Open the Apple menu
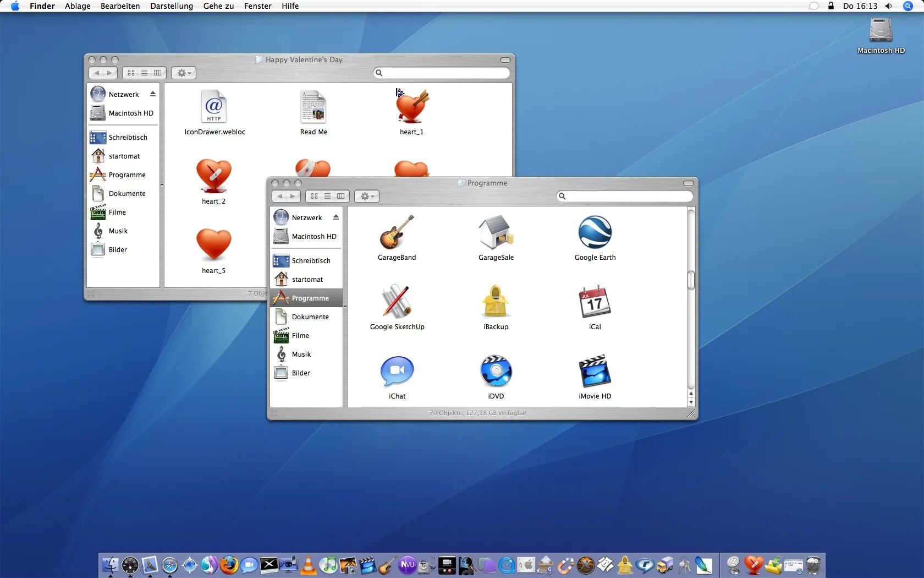Screen dimensions: 924x578 pyautogui.click(x=15, y=6)
